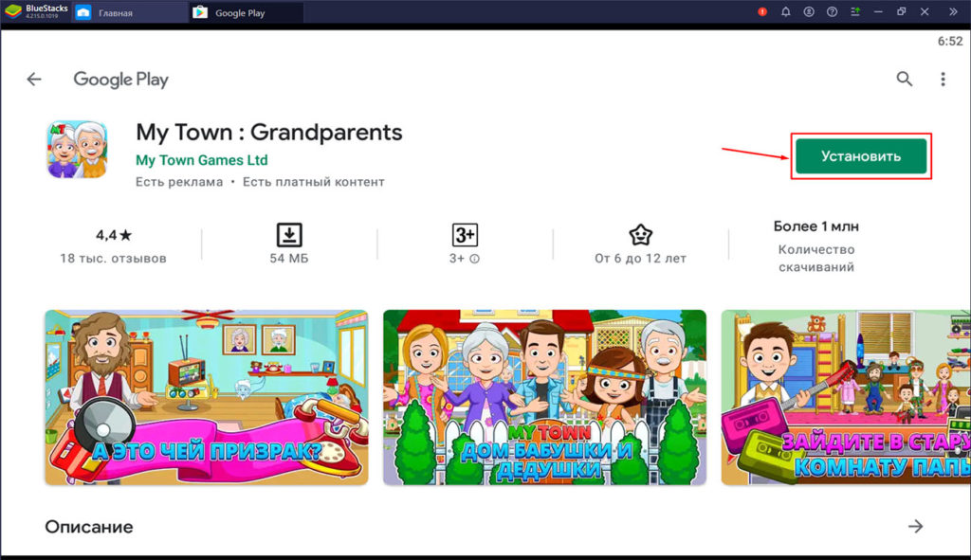Click the 6:52 clock in status bar

(x=950, y=42)
